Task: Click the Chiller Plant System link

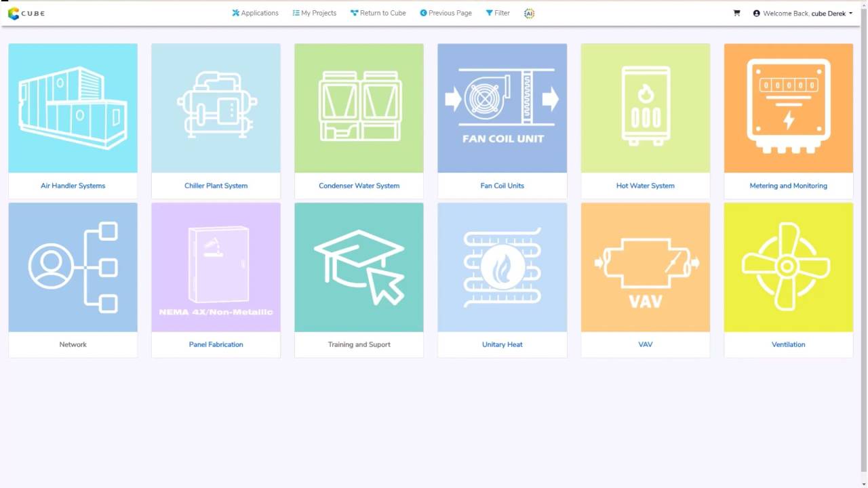Action: click(216, 186)
